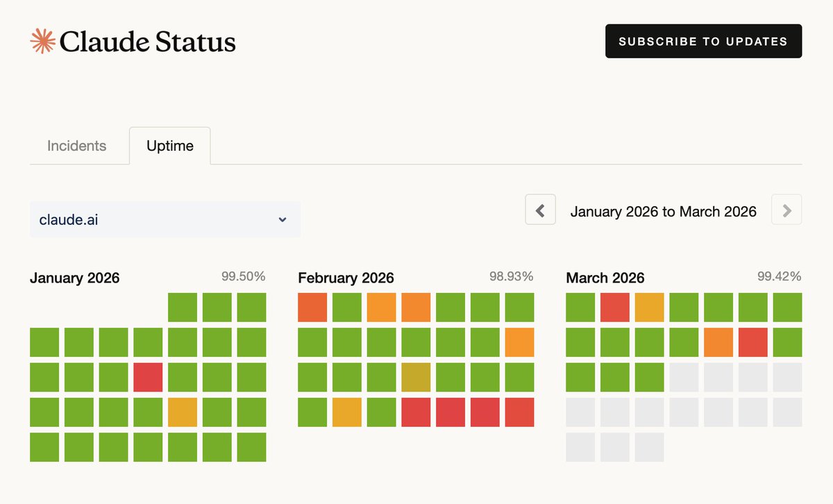
Task: Click the gray March 31 day square
Action: pos(649,446)
